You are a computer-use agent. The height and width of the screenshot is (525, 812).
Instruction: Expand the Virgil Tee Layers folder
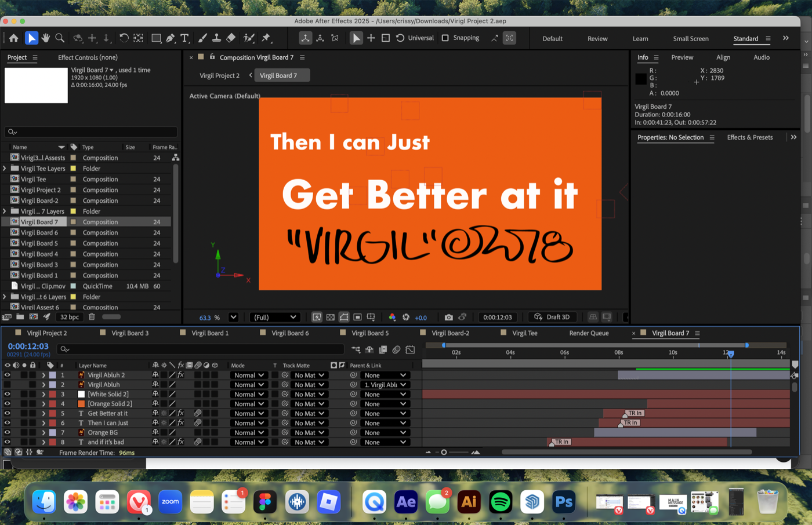point(5,169)
